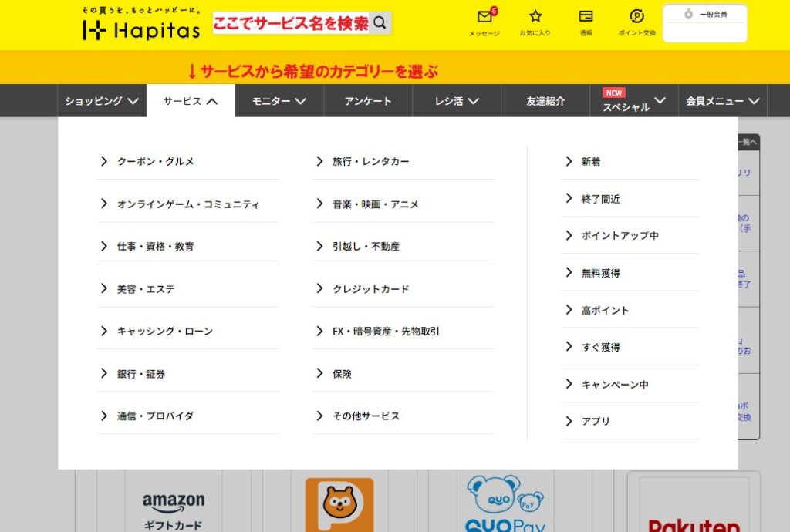Select the QUO Pay logo
The width and height of the screenshot is (790, 532).
tap(505, 505)
